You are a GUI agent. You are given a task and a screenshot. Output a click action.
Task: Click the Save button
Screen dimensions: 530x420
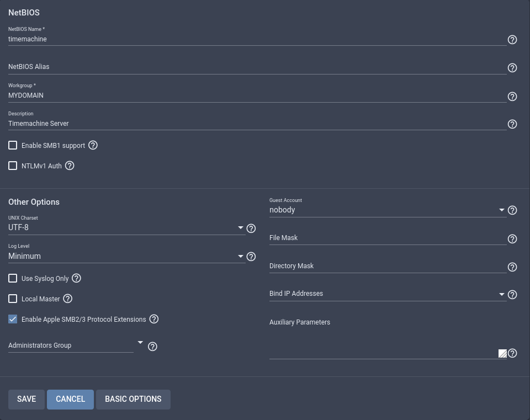26,399
